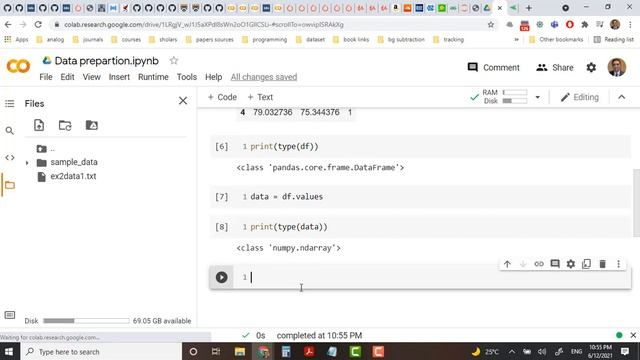Viewport: 640px width, 360px height.
Task: Open the user account avatar
Action: point(617,67)
